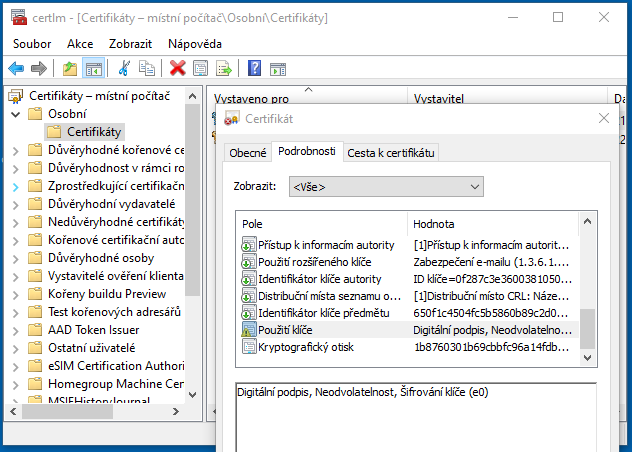Screen dimensions: 632x452
Task: Expand the Důvěryhodné osoby node
Action: pos(15,259)
